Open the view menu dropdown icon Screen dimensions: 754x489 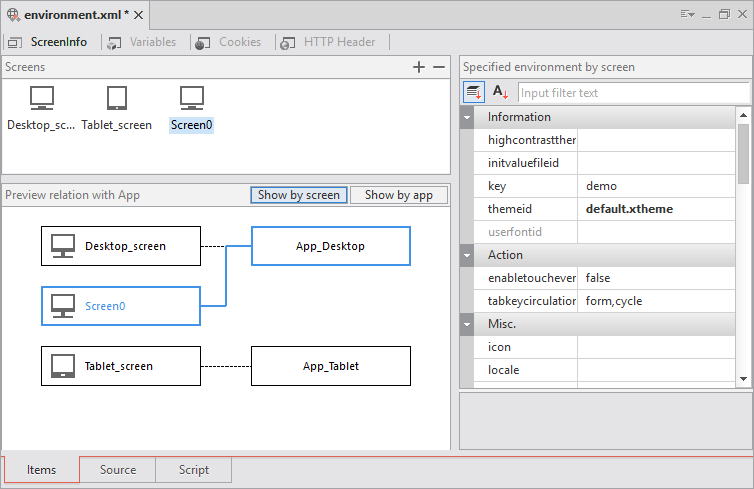688,14
